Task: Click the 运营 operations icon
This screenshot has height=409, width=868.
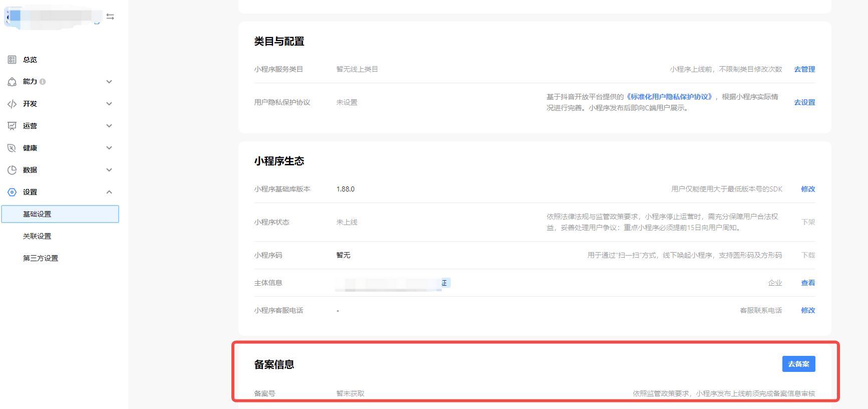Action: tap(12, 126)
